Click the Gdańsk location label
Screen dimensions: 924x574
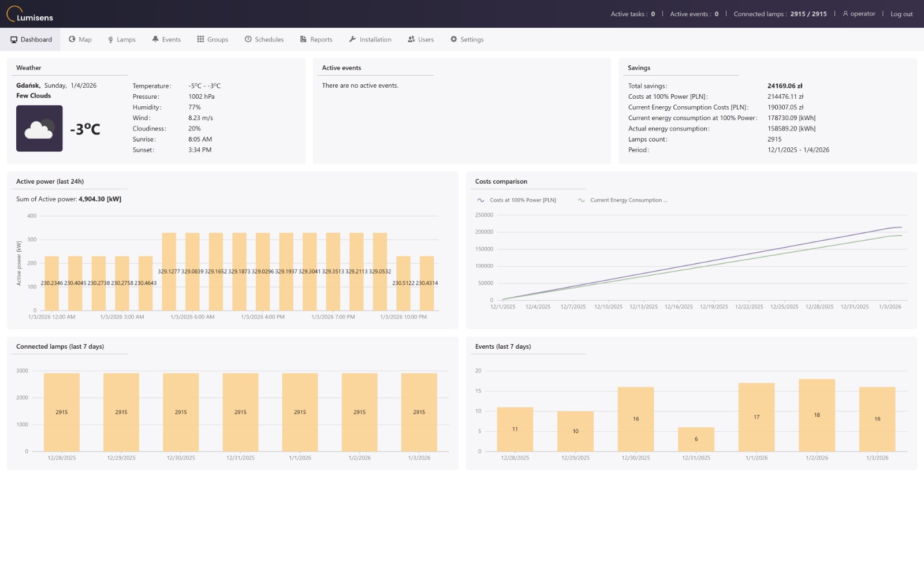[28, 85]
